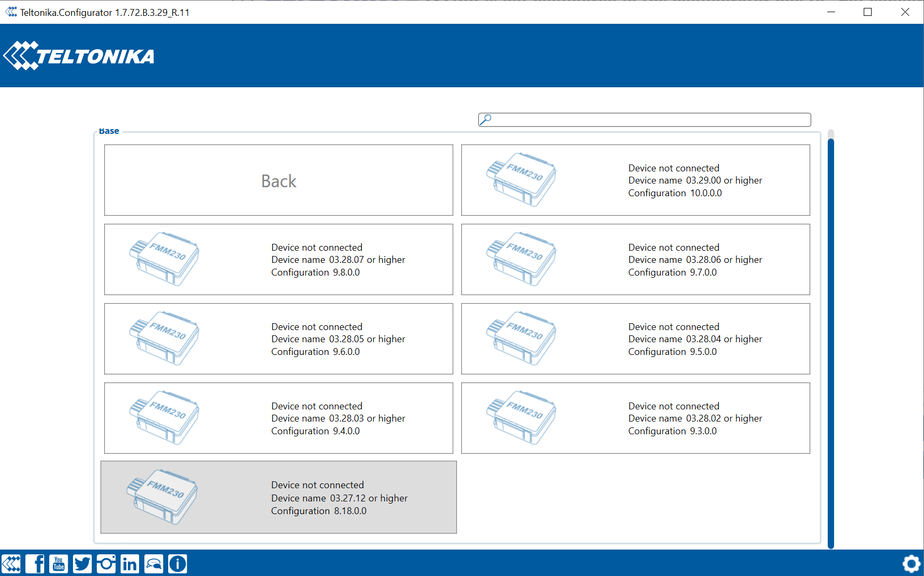Select 'Device name 03.28.02 or higher' text

click(x=696, y=418)
